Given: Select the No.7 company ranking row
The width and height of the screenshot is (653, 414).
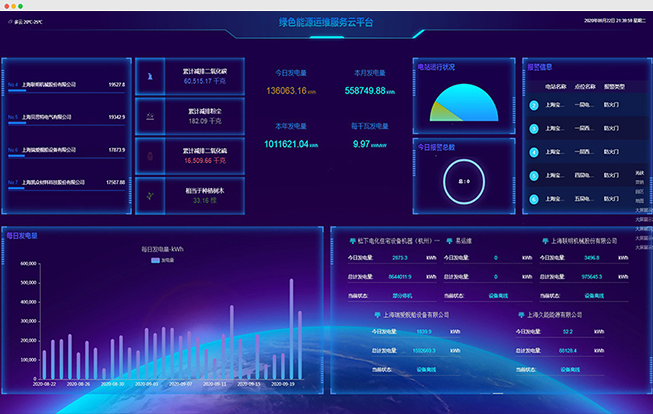Looking at the screenshot, I should point(66,182).
